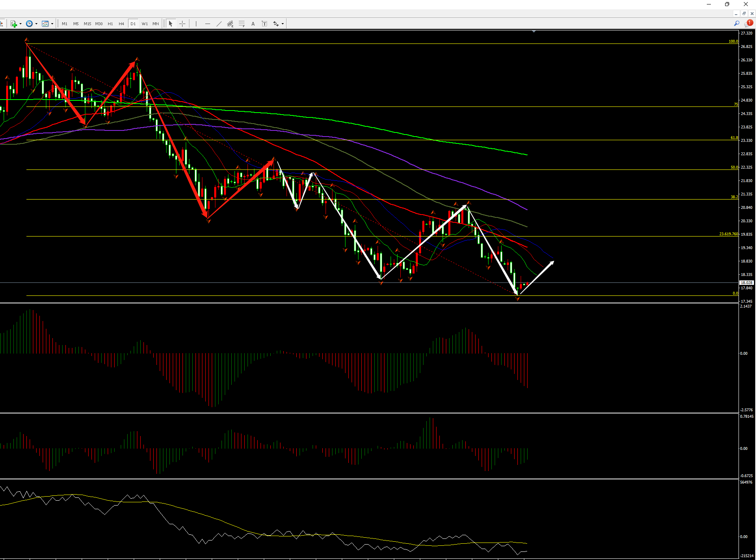
Task: Switch chart to W1 timeframe
Action: click(145, 24)
